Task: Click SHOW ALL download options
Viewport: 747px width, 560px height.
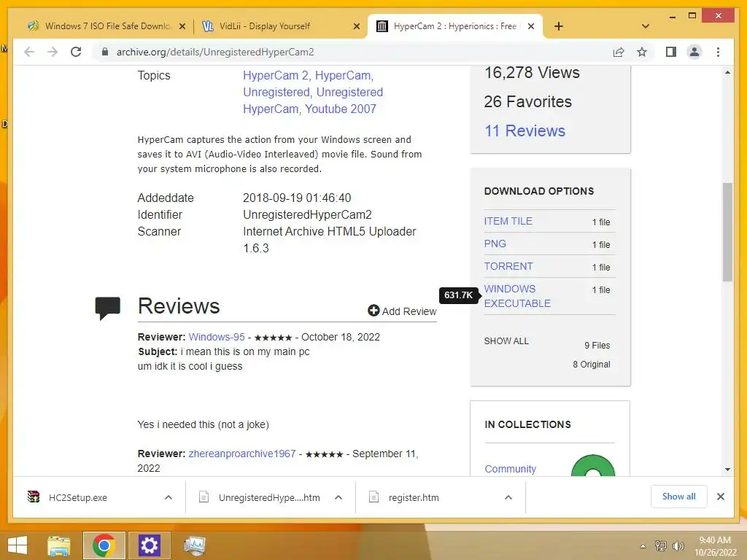Action: point(506,341)
